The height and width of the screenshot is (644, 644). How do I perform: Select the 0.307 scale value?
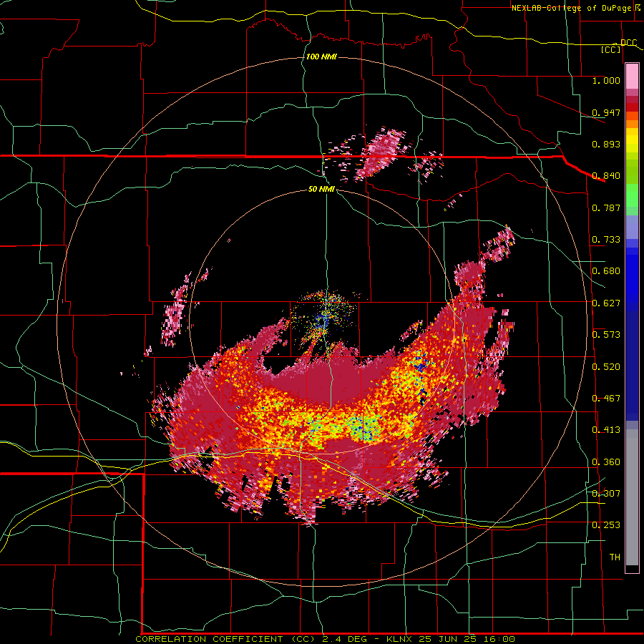606,494
